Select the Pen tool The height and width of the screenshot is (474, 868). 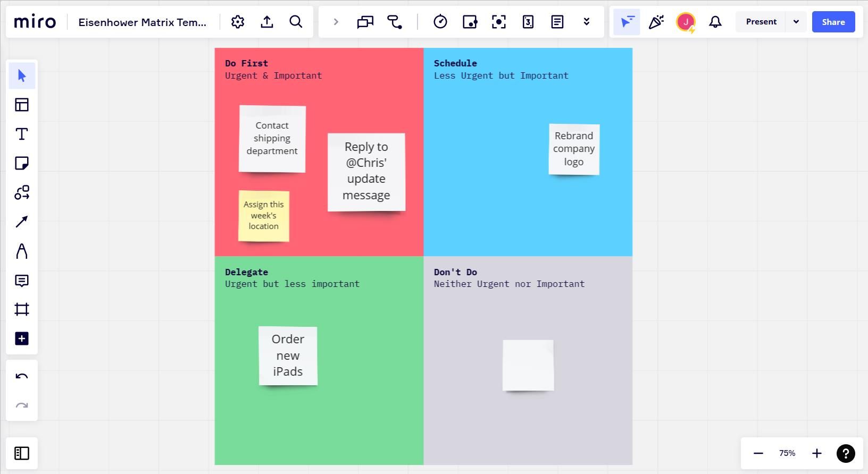coord(22,251)
